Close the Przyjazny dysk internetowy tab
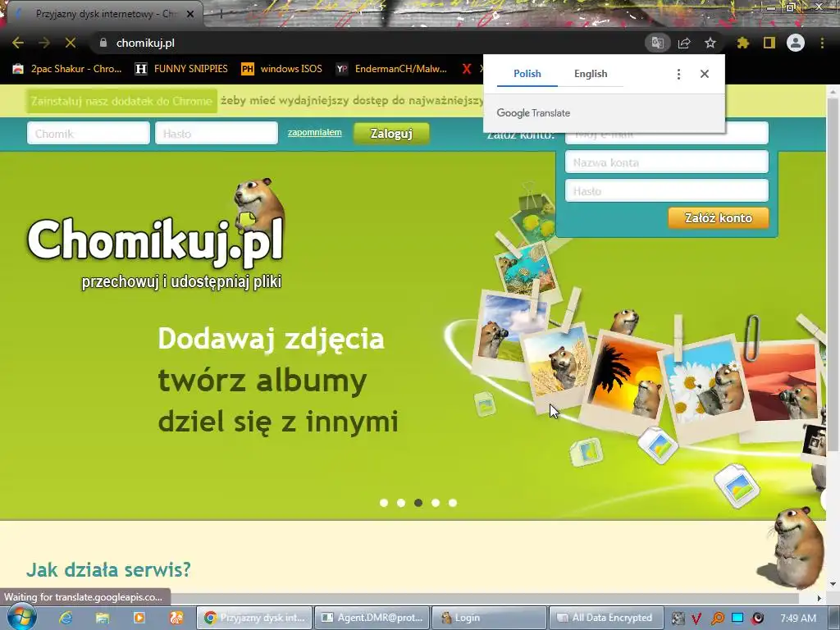 coord(190,14)
